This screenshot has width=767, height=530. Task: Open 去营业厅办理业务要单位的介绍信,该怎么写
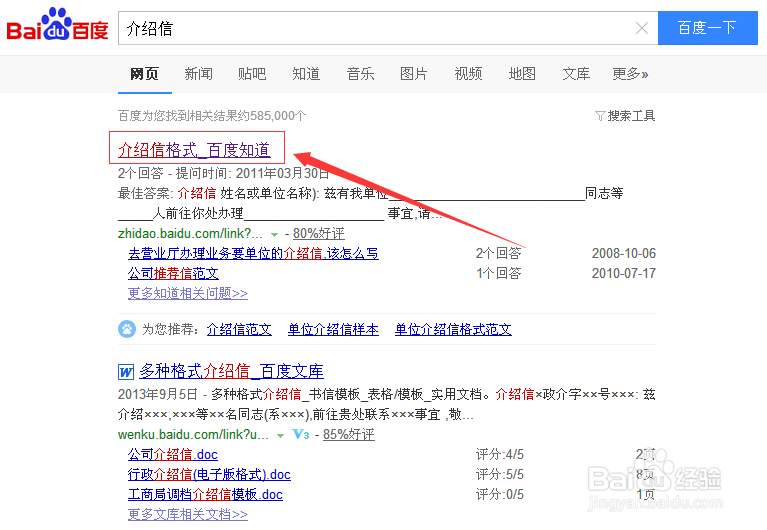click(x=253, y=253)
